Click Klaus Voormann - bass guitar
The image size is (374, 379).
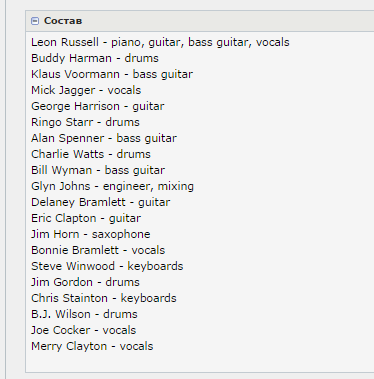[112, 74]
